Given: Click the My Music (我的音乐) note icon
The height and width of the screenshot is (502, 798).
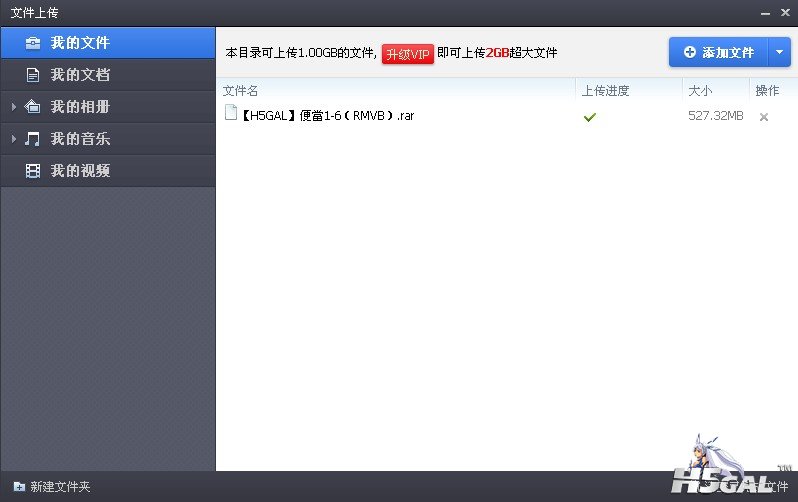Looking at the screenshot, I should pos(33,139).
